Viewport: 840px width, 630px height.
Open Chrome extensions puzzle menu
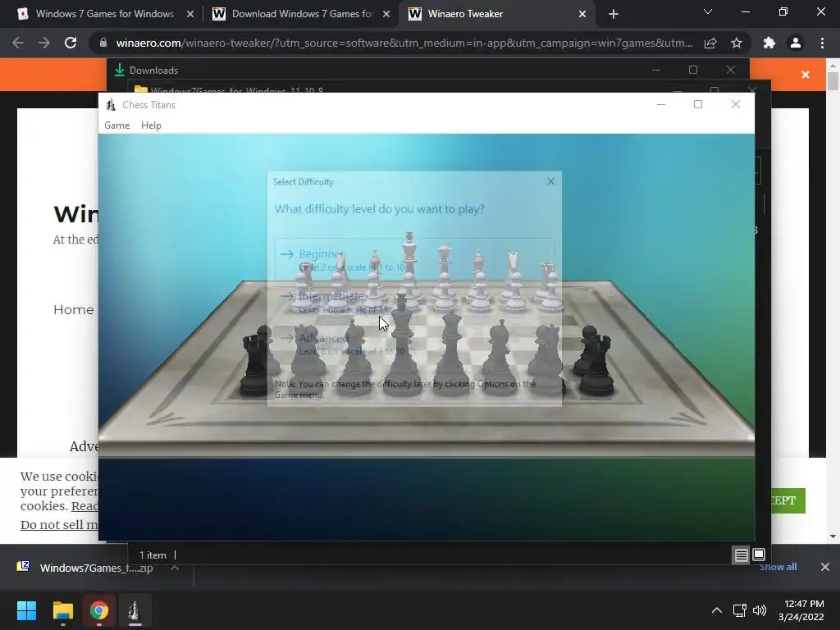[769, 43]
